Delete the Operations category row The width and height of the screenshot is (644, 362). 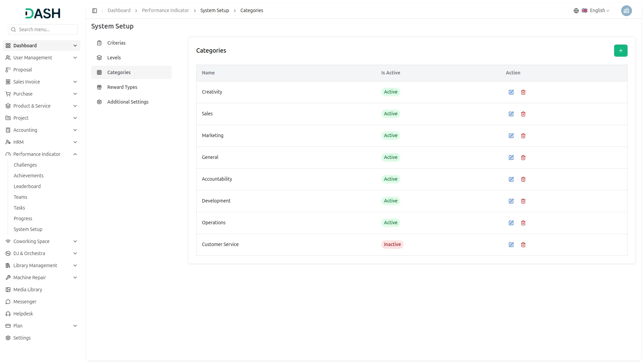523,223
